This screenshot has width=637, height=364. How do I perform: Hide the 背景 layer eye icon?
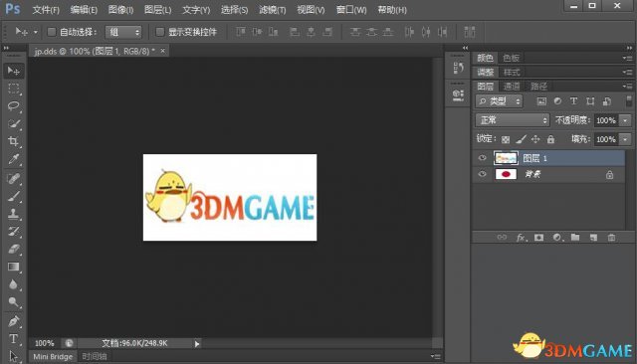point(482,174)
